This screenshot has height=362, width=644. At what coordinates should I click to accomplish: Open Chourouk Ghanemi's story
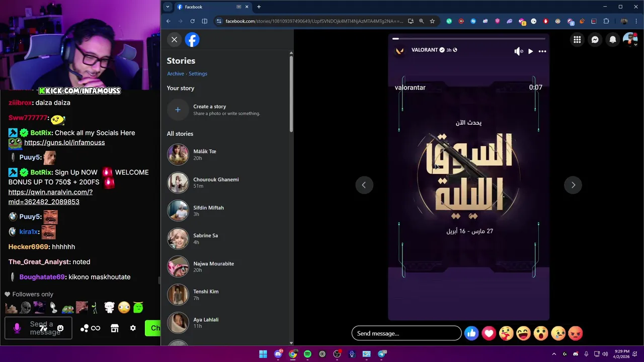click(226, 183)
